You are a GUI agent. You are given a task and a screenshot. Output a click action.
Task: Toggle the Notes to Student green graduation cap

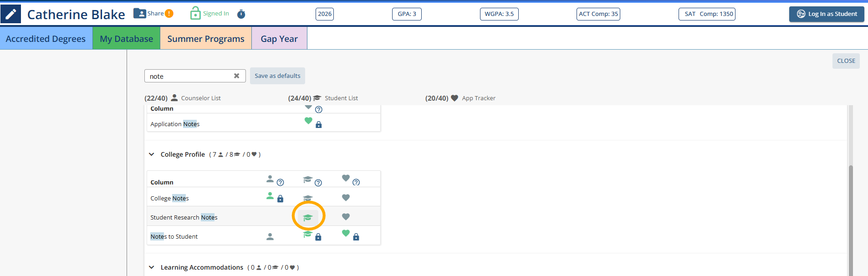(308, 234)
